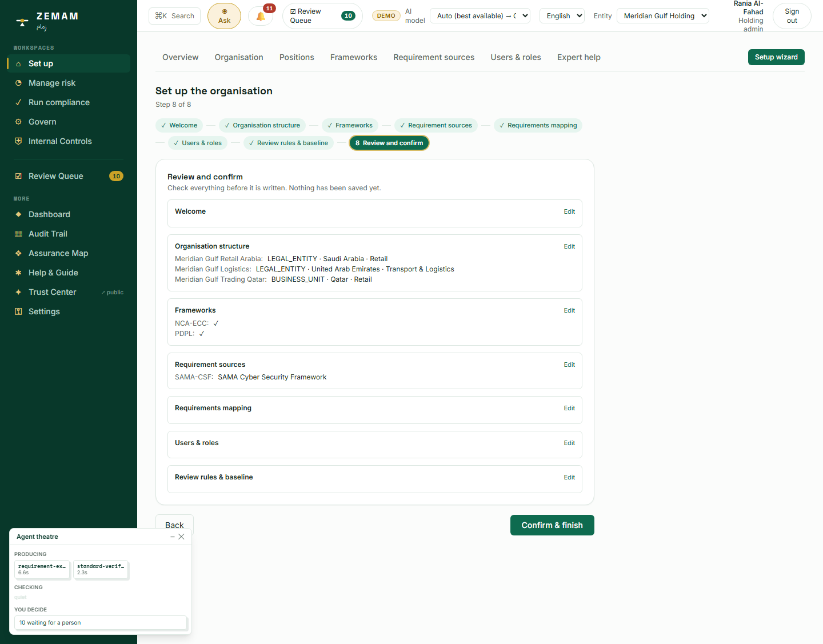Switch to the Organisation tab

click(x=239, y=57)
